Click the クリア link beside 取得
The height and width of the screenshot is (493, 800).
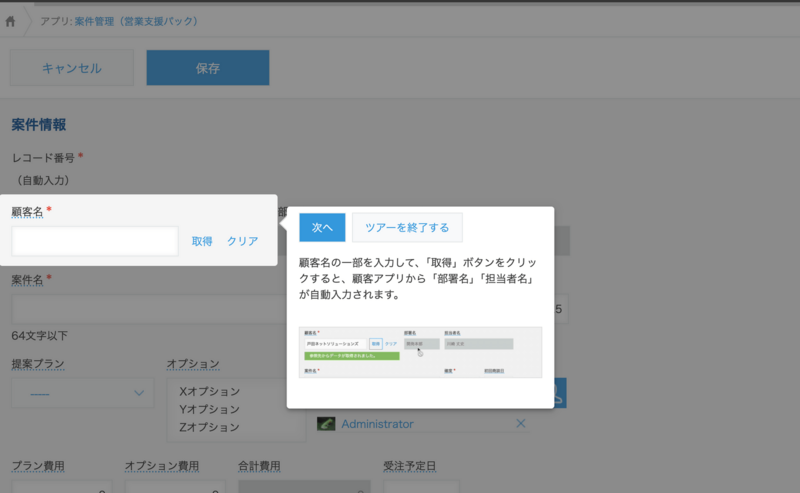point(242,241)
